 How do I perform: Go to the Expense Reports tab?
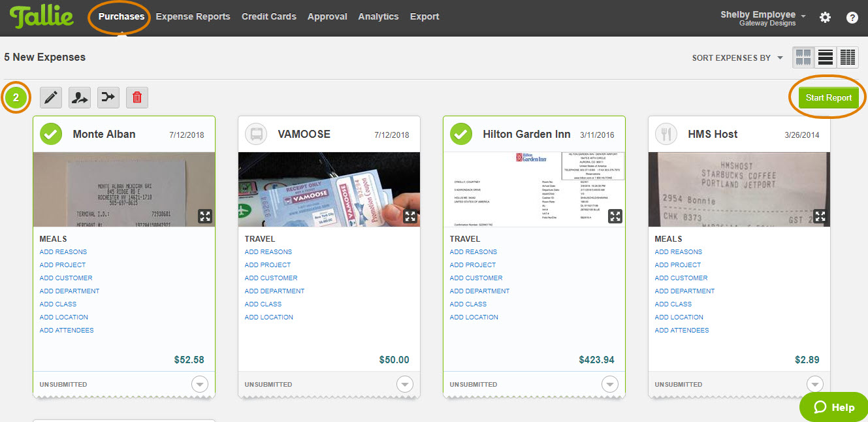(193, 16)
